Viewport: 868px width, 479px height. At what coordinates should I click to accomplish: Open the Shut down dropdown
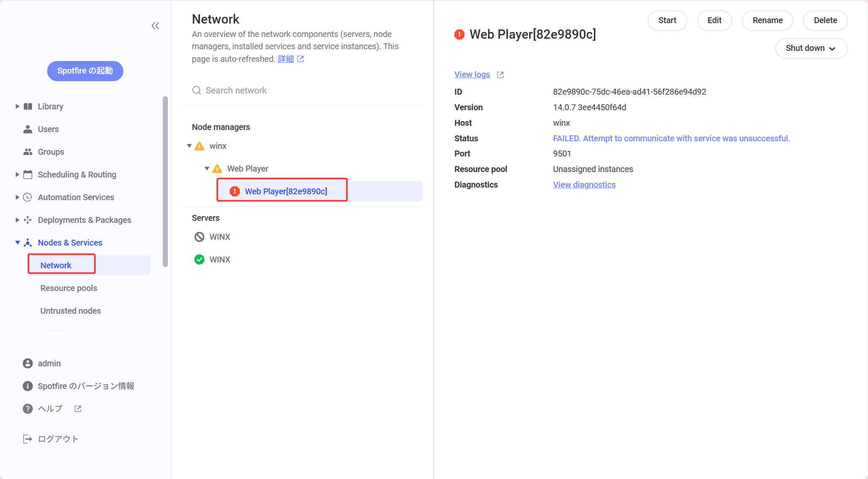[x=811, y=48]
